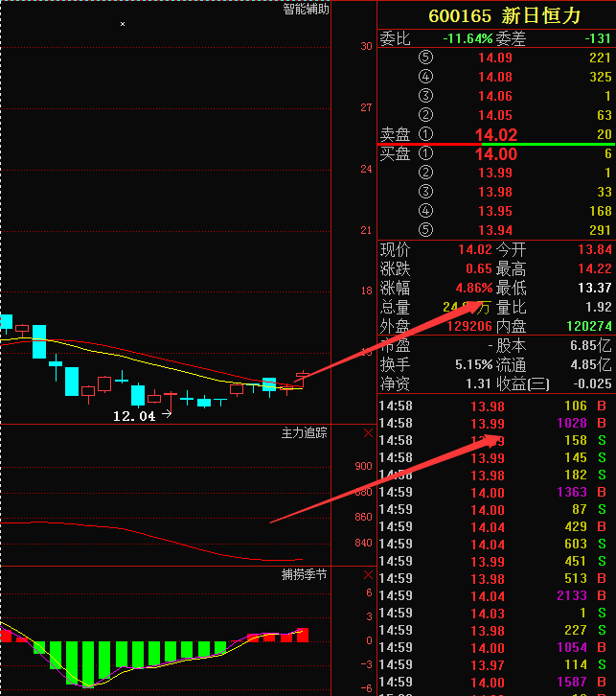Select the 卖盘 sell order label
616x696 pixels.
(395, 134)
